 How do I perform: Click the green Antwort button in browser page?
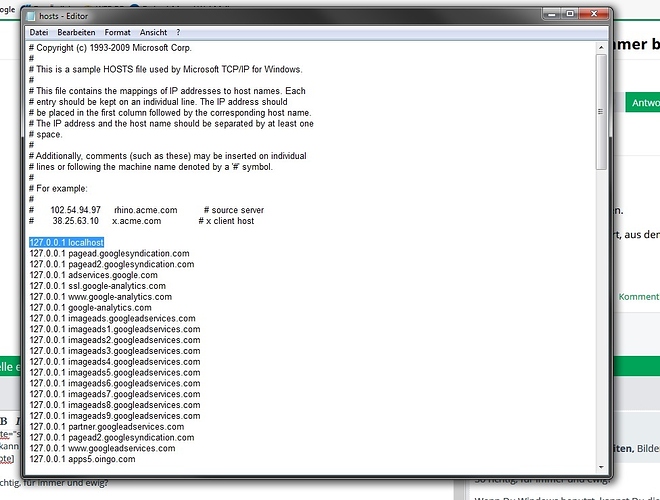click(x=643, y=103)
